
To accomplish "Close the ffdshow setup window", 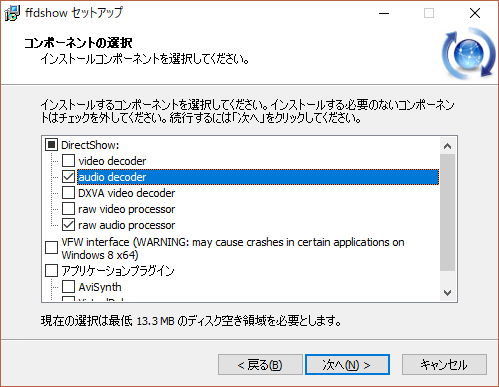I will click(x=475, y=13).
